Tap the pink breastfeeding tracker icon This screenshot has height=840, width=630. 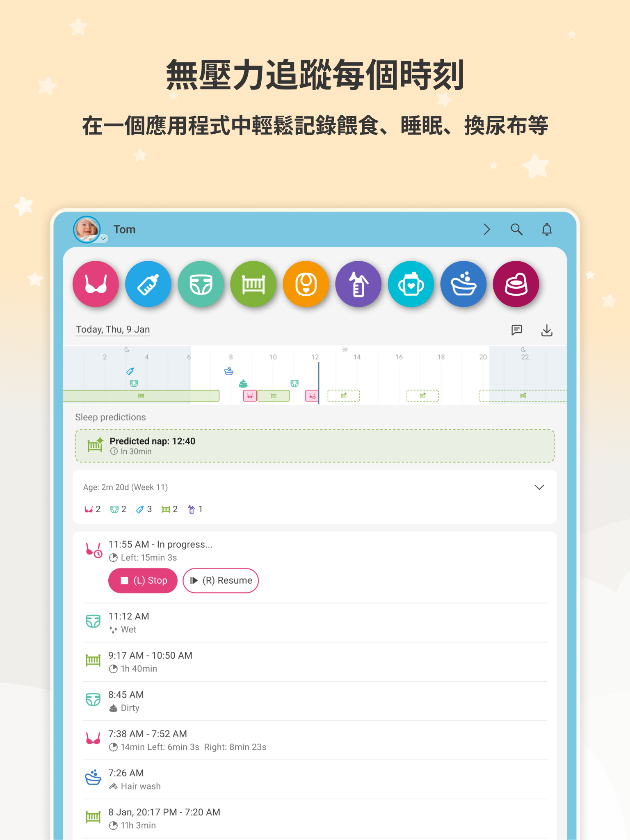(x=96, y=284)
